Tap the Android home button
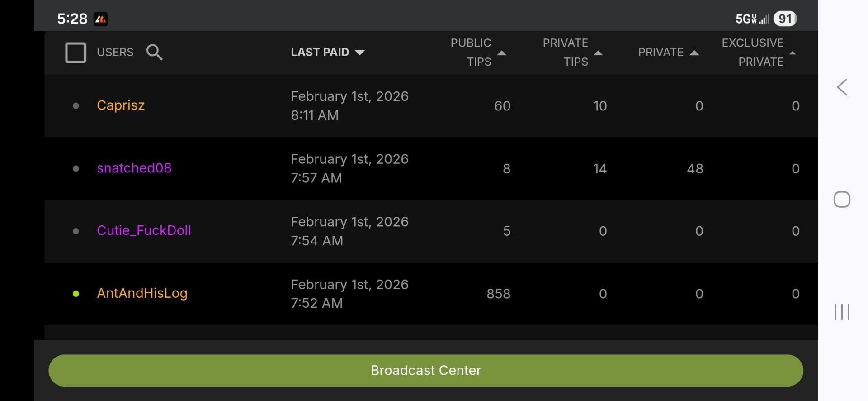Screen dimensions: 868x401 (842, 200)
